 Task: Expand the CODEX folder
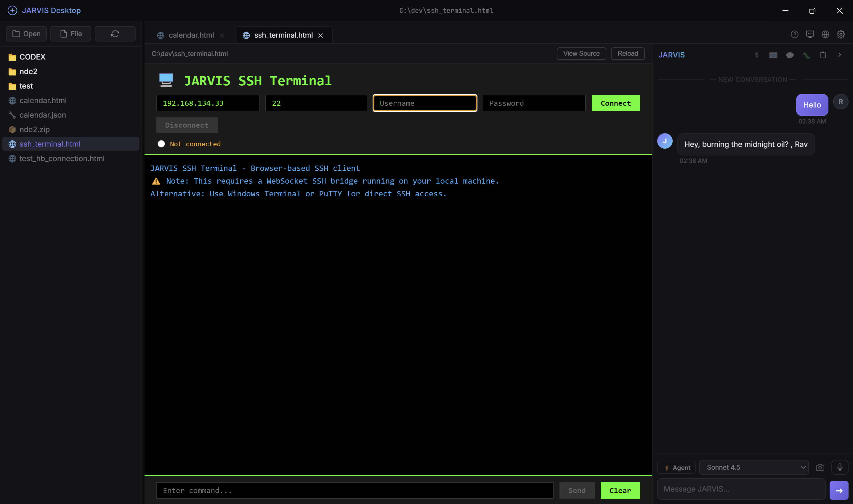(x=71, y=57)
